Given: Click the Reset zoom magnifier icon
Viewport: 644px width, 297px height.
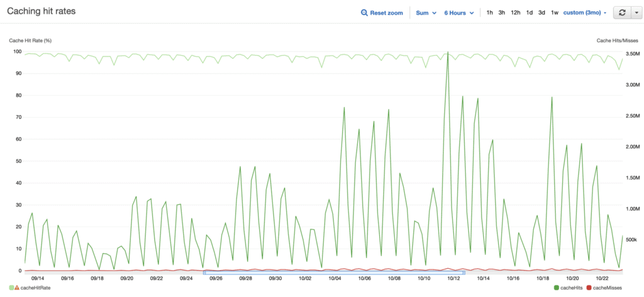Looking at the screenshot, I should pyautogui.click(x=364, y=13).
